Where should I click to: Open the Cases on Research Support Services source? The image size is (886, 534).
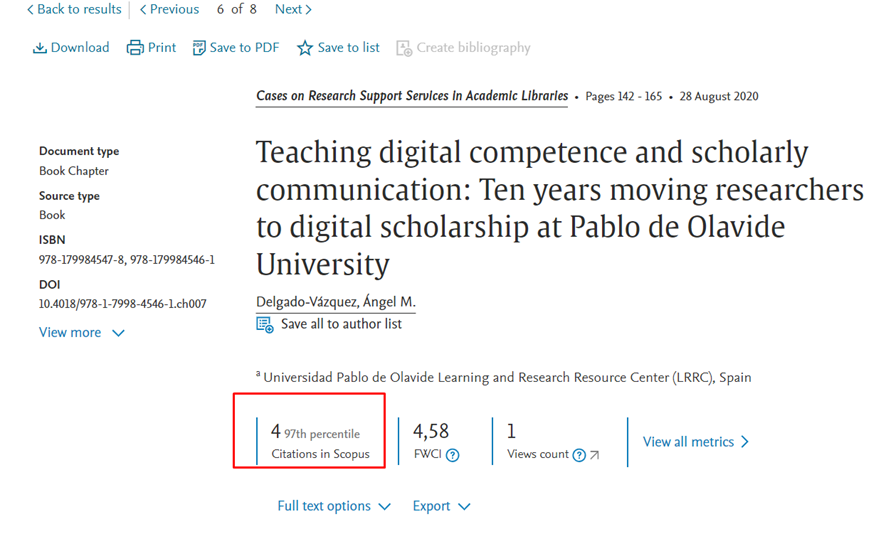(x=411, y=97)
